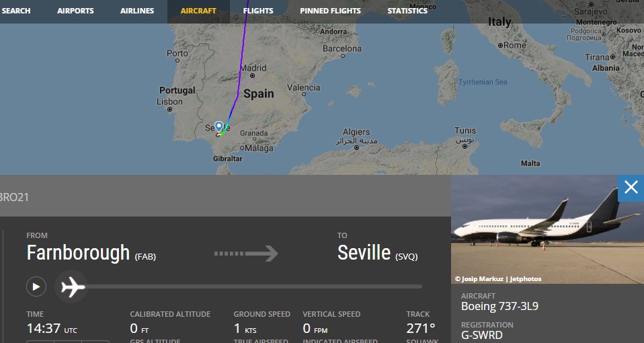
Task: Open the Flights tab
Action: coord(258,11)
